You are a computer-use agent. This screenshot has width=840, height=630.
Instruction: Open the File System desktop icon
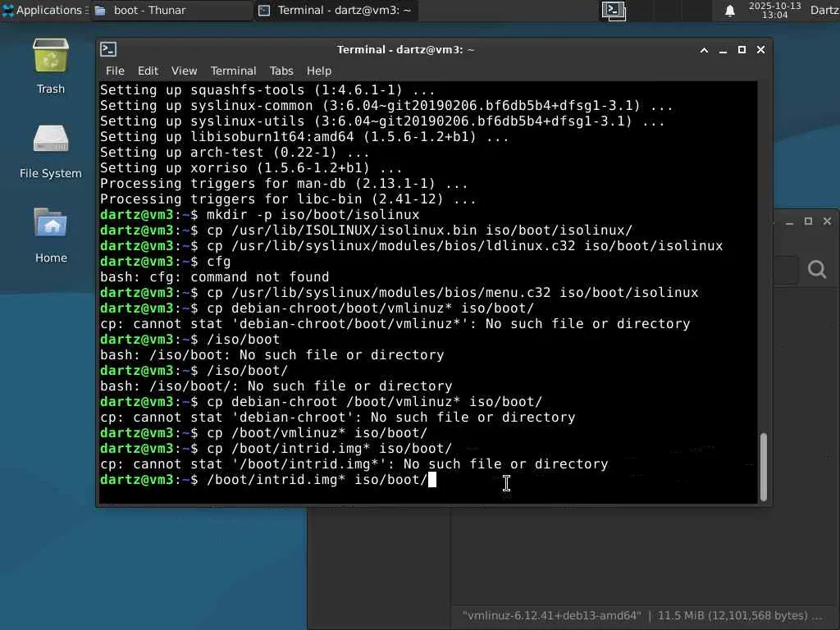point(51,152)
